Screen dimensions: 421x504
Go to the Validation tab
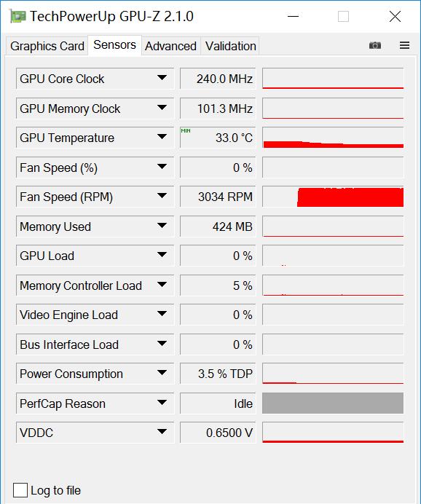tap(230, 46)
